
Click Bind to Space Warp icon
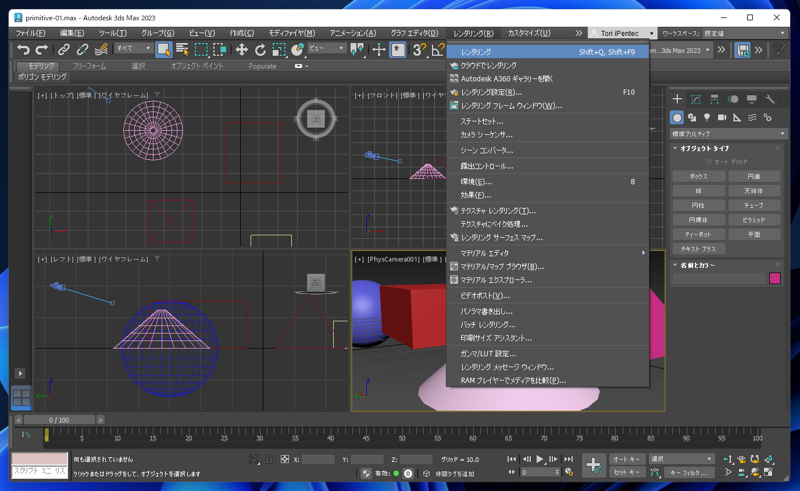tap(101, 50)
